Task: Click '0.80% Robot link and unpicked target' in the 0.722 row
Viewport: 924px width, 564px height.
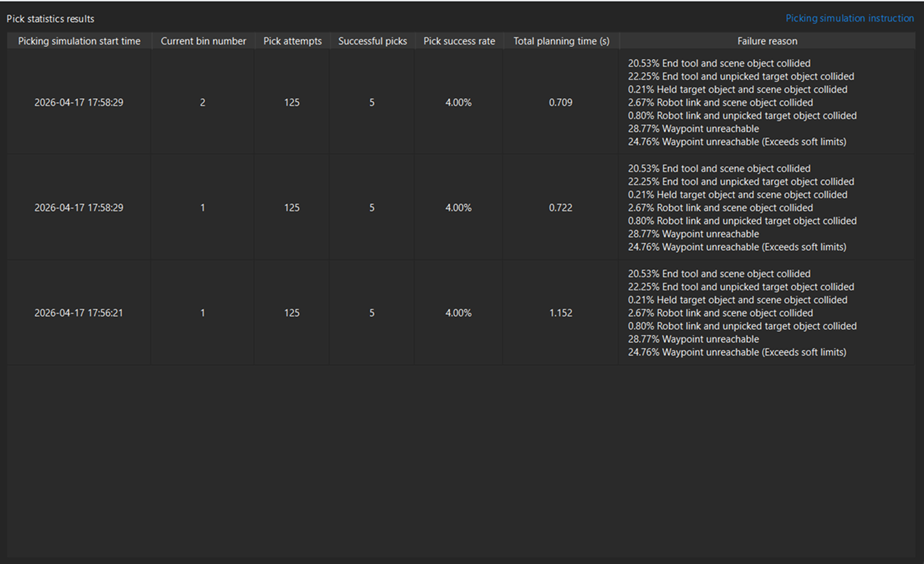Action: pos(742,221)
